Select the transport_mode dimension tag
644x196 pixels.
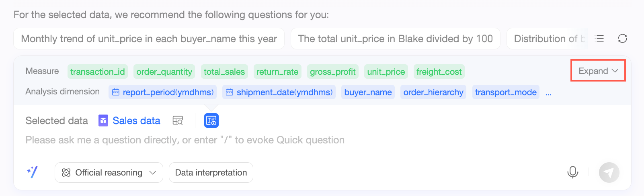click(x=506, y=92)
